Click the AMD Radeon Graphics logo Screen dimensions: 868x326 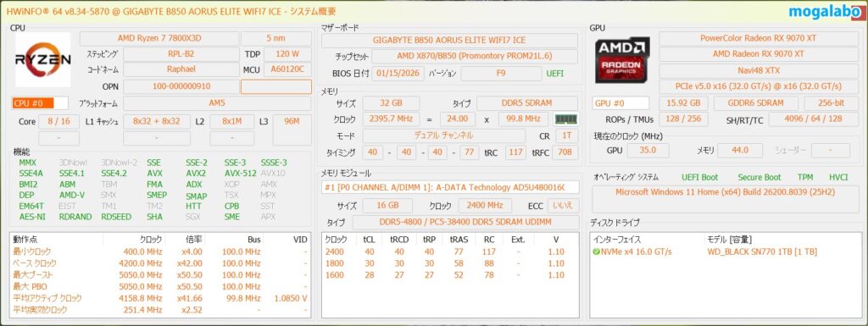623,59
